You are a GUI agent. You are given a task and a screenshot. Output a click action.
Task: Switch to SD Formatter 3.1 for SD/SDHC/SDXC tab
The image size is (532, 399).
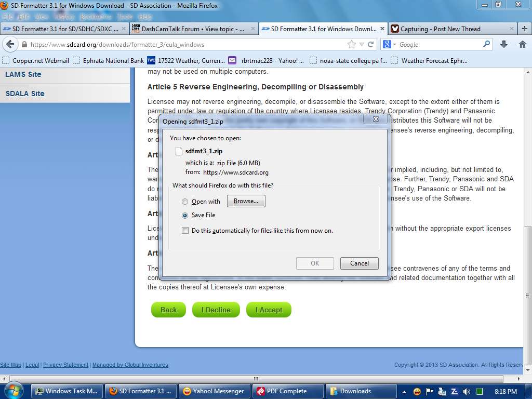64,29
